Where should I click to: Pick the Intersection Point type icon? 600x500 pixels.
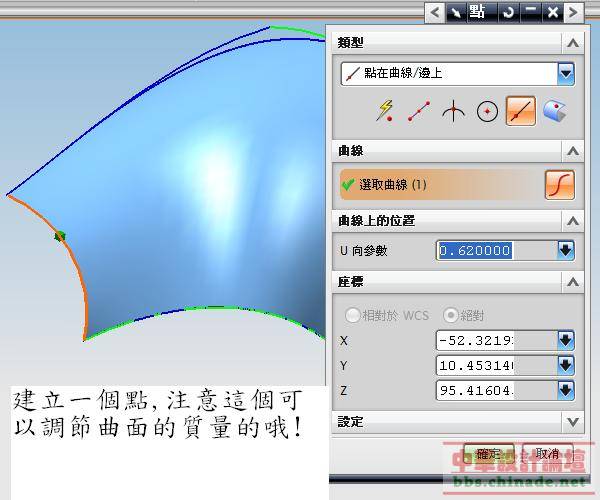453,111
